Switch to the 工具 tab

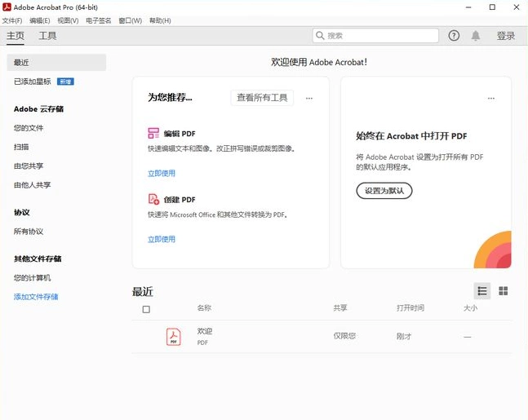coord(47,36)
